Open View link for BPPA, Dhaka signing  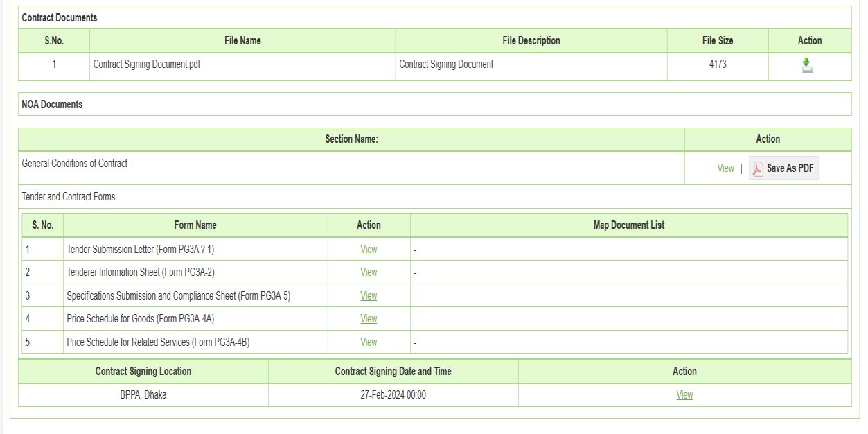684,395
